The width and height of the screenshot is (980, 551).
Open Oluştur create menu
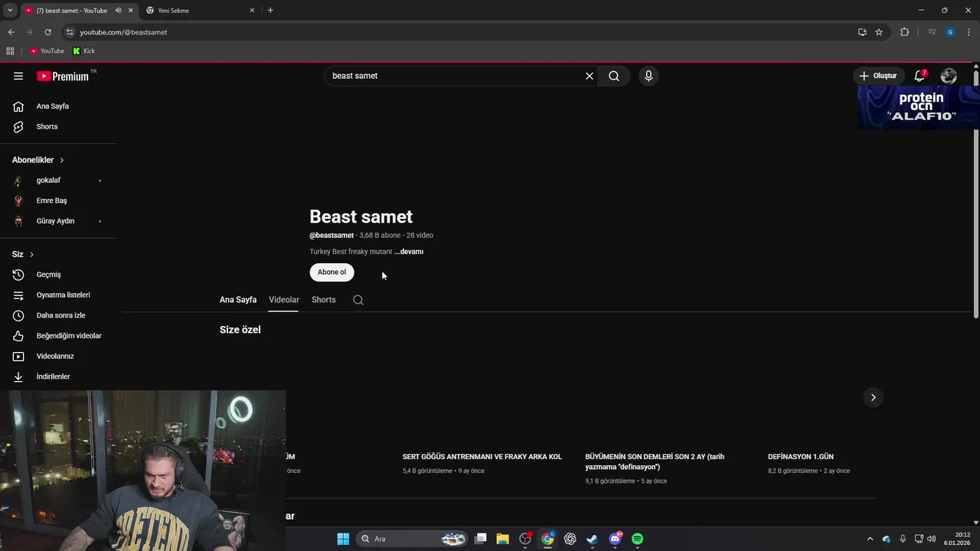(877, 76)
